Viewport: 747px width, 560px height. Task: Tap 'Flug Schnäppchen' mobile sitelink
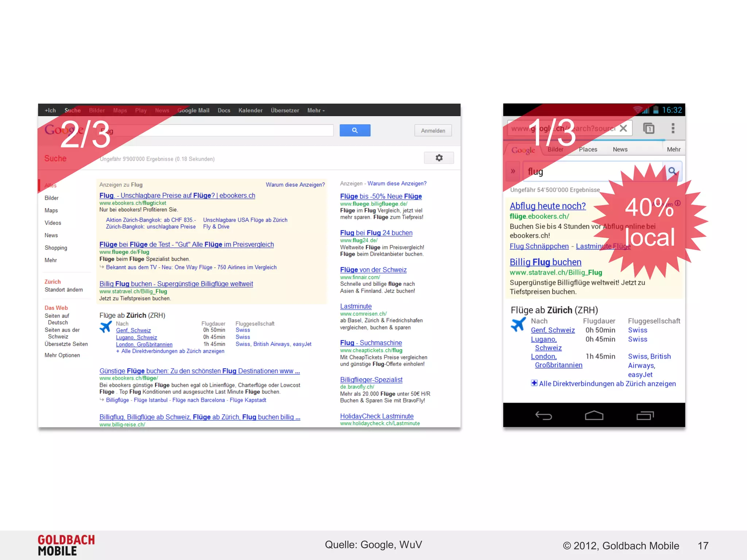coord(539,246)
